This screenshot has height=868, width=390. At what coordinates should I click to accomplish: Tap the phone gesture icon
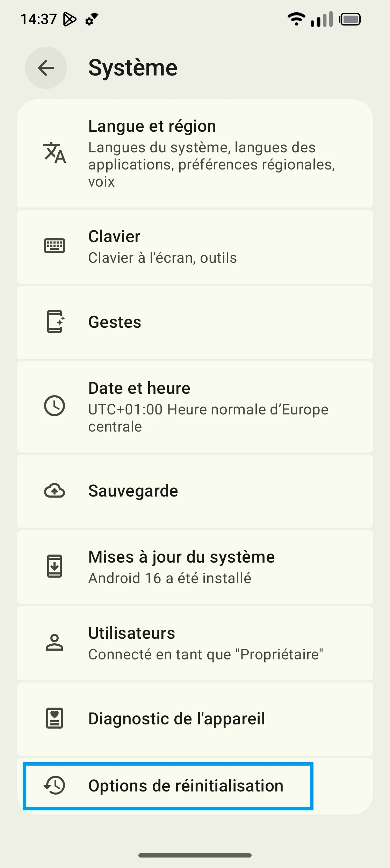(55, 321)
